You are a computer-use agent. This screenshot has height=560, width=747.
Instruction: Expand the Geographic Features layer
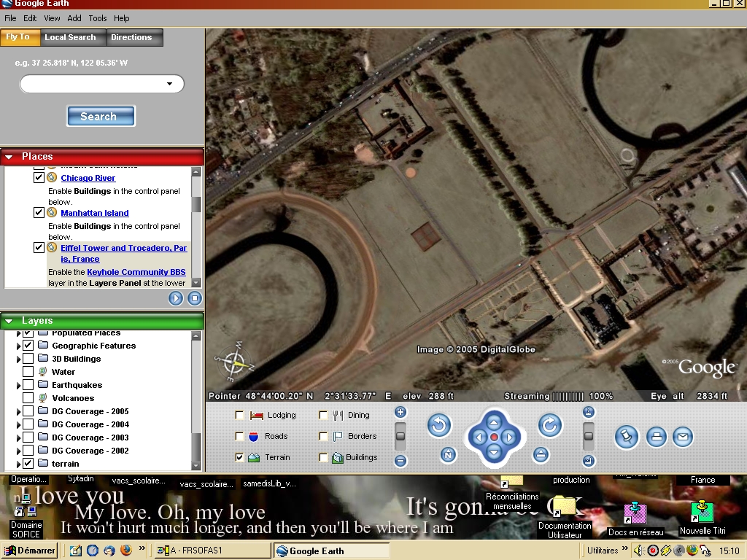pos(18,346)
